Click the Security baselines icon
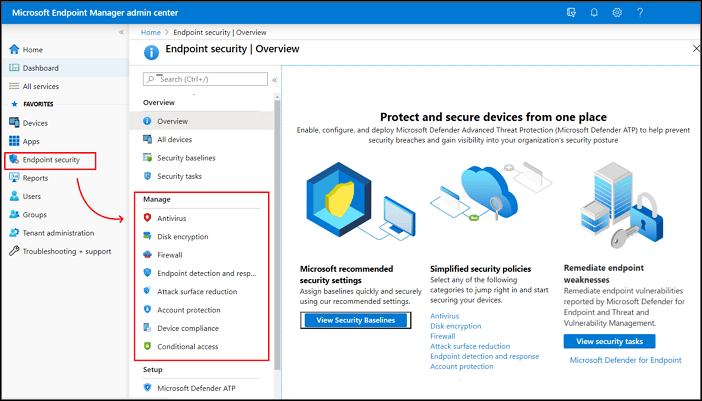 [x=147, y=158]
